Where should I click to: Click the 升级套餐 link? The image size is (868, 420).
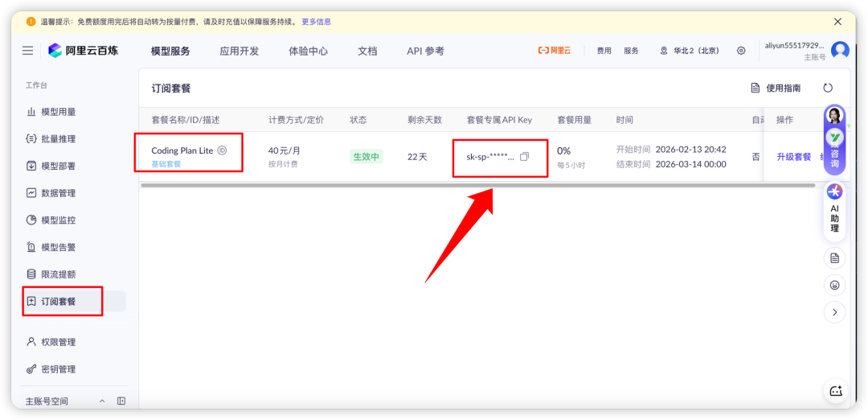coord(794,157)
